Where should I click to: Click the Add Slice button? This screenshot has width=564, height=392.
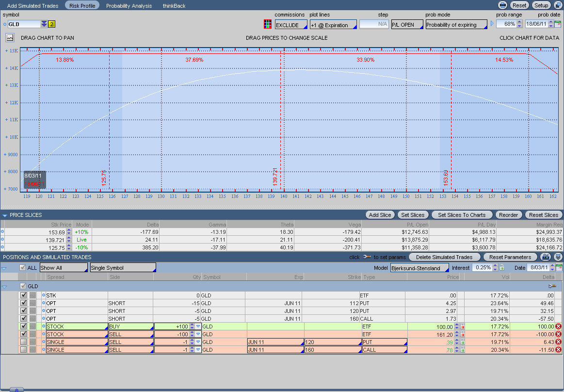(x=380, y=215)
